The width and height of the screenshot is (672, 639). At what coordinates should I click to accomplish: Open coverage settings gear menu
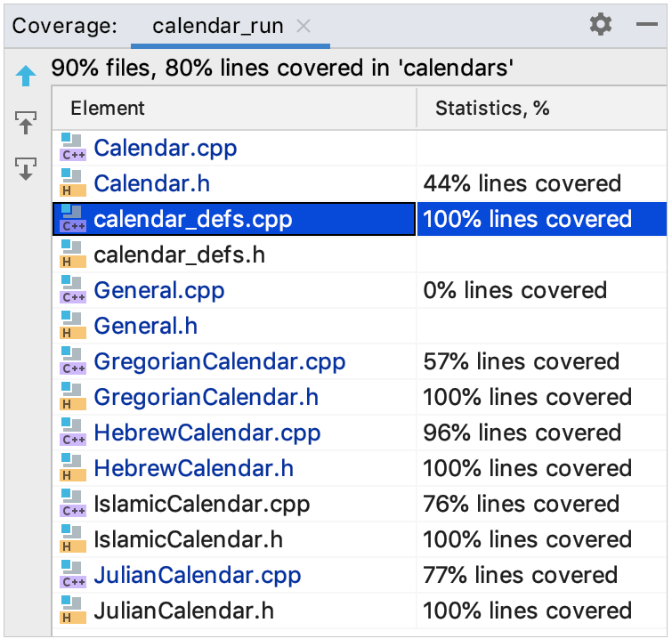coord(601,25)
